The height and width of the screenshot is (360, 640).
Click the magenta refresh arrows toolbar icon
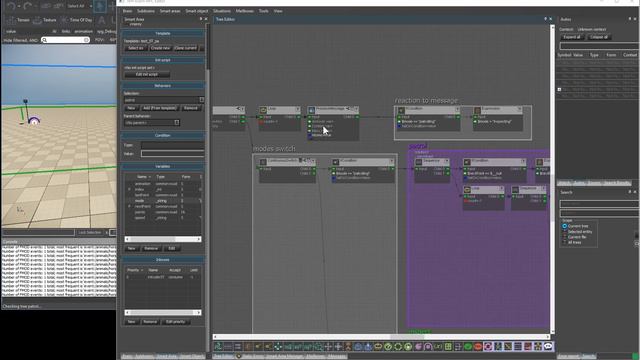pyautogui.click(x=488, y=347)
